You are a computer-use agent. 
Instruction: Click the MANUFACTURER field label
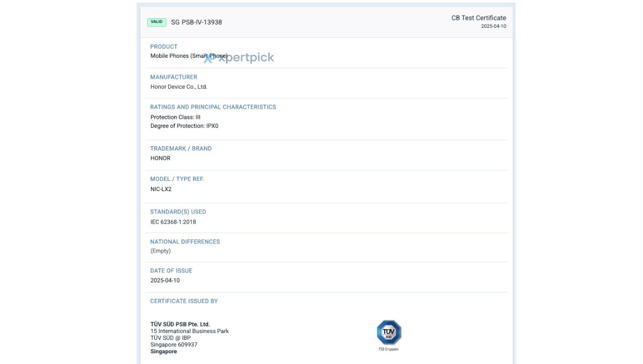point(174,77)
